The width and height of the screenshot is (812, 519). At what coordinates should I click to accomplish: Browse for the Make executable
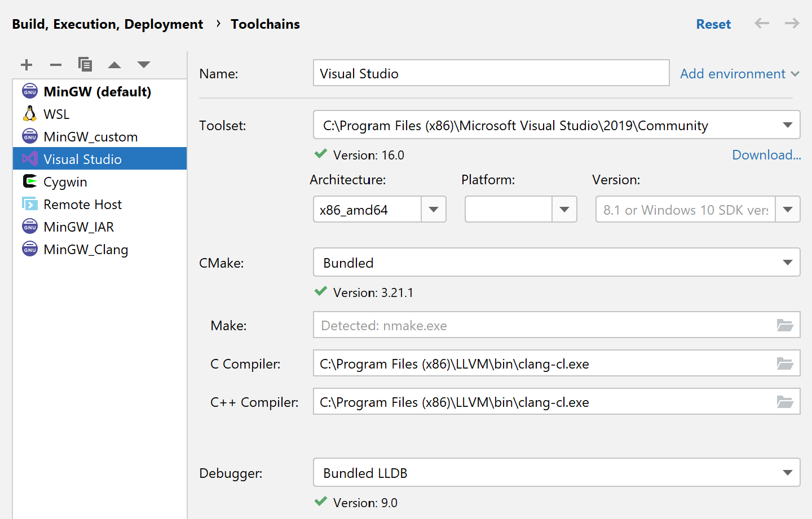click(x=785, y=325)
